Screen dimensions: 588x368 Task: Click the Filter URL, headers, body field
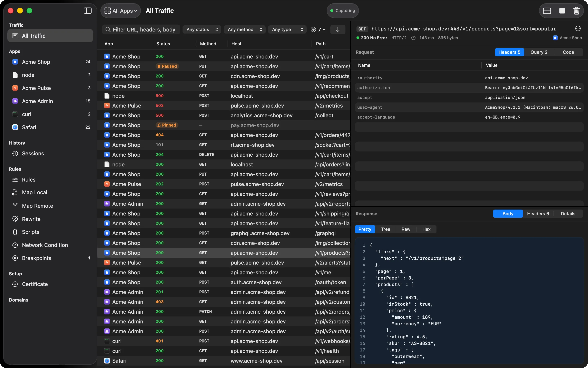tap(141, 29)
